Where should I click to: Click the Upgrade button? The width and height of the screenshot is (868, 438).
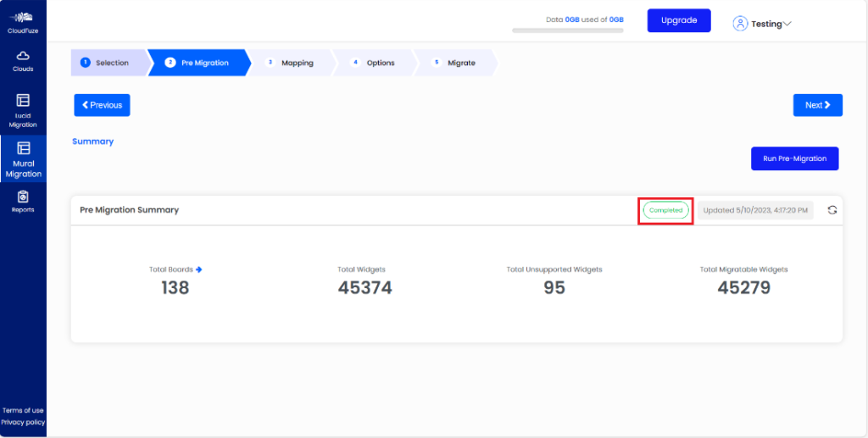pos(679,20)
